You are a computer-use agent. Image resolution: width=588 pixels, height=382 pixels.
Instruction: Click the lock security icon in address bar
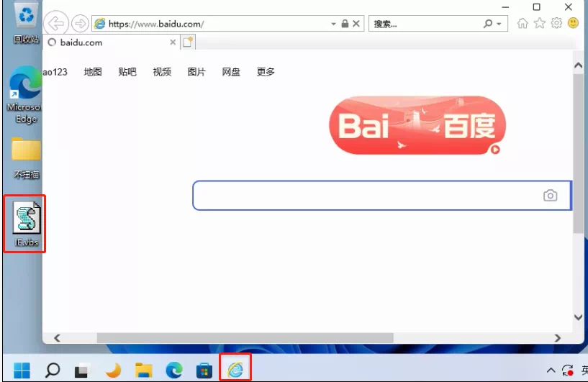tap(345, 24)
